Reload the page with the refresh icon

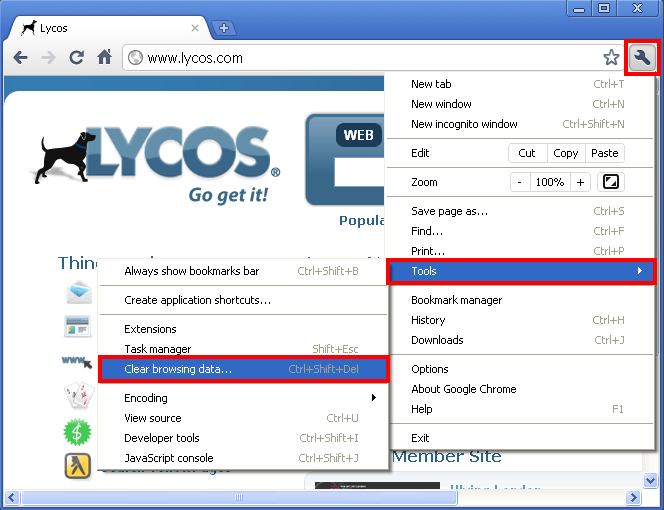coord(77,57)
